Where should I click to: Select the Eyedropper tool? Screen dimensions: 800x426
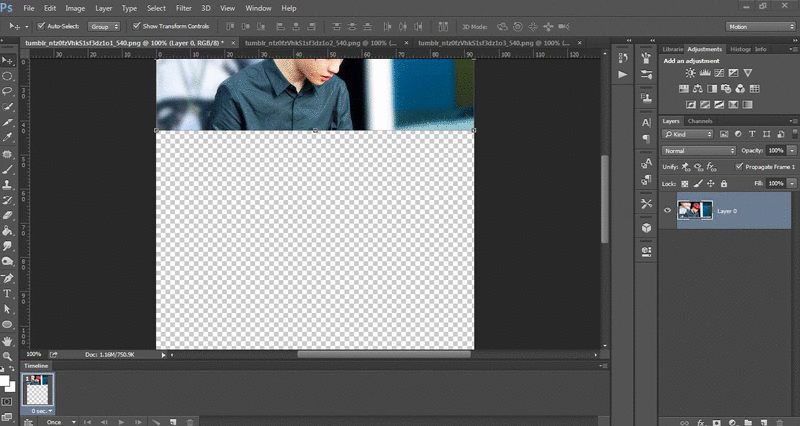pos(7,137)
